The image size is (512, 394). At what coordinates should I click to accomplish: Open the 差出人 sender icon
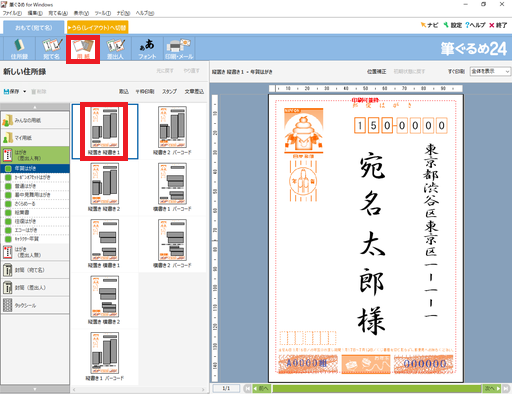(x=115, y=49)
